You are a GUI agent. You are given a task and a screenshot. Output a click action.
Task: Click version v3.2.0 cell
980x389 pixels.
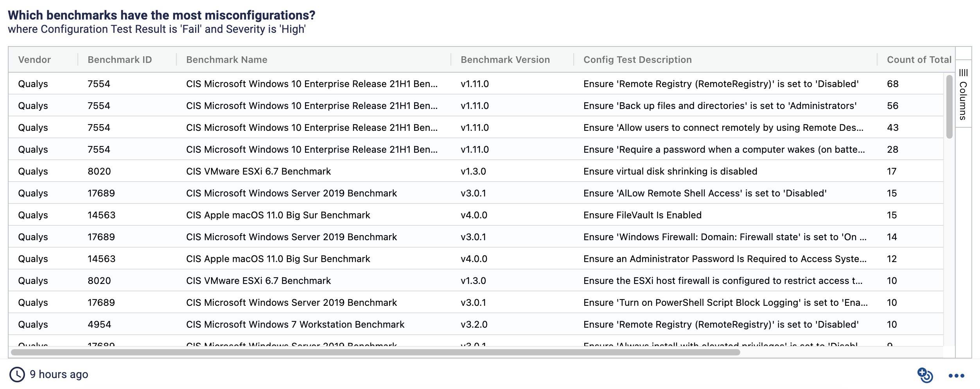[474, 325]
